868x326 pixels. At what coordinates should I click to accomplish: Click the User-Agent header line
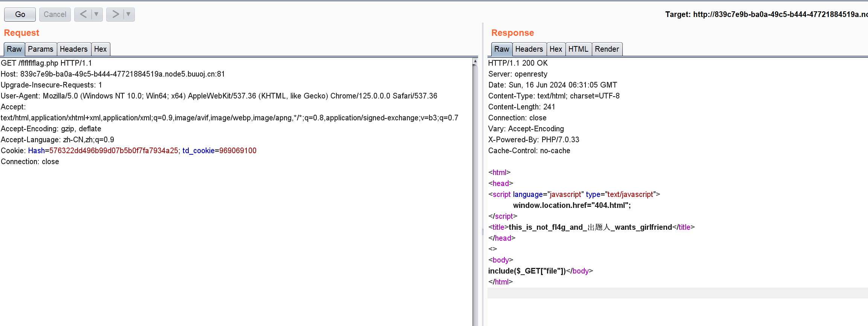(219, 96)
